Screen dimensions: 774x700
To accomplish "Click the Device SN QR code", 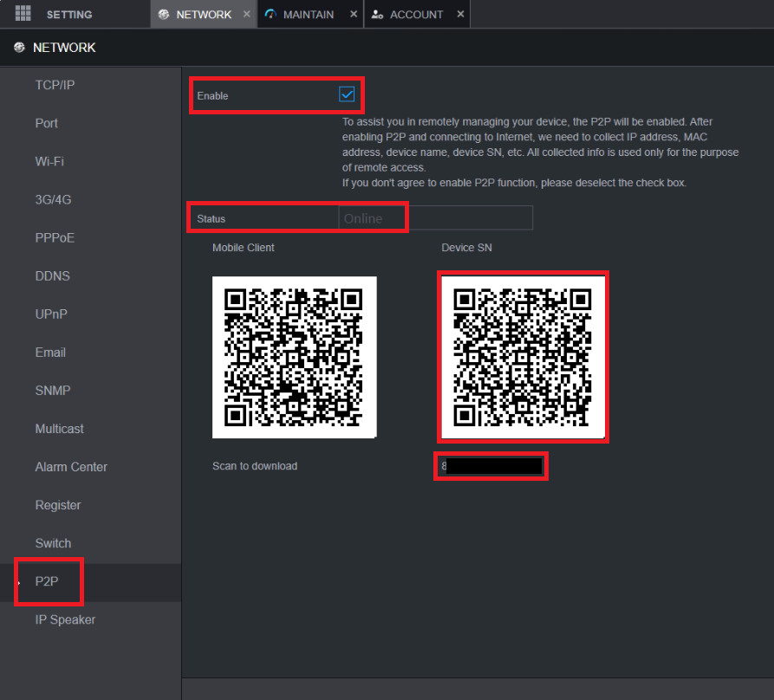I will [x=523, y=357].
